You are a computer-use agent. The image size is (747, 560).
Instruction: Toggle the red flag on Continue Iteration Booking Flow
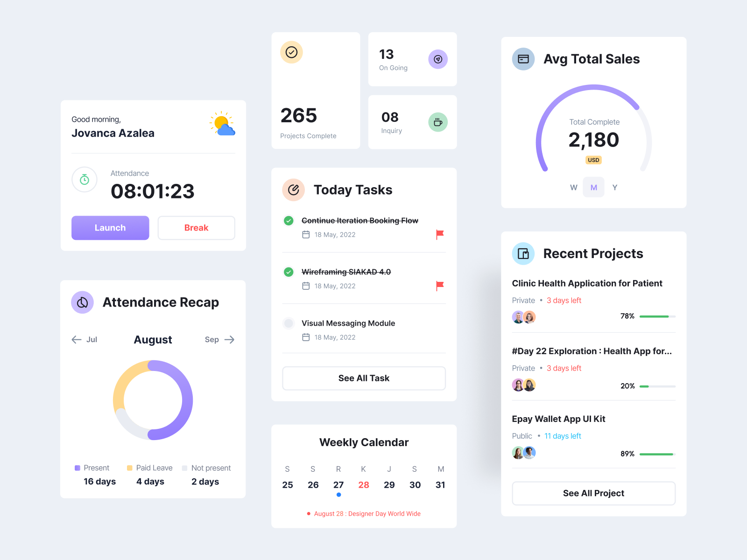pyautogui.click(x=439, y=235)
